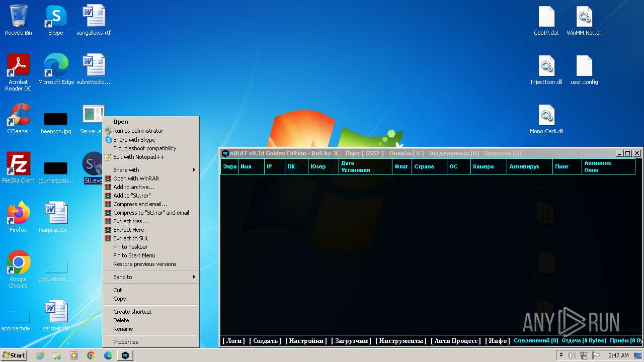Open Internet Explorer from the taskbar
Screen dimensions: 644x362
40,355
